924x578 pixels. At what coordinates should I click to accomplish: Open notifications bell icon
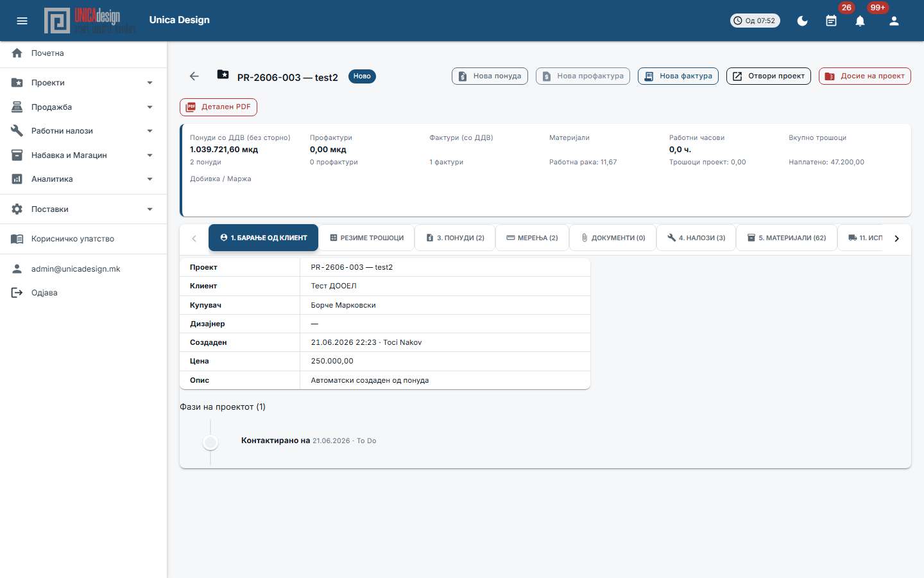click(860, 21)
